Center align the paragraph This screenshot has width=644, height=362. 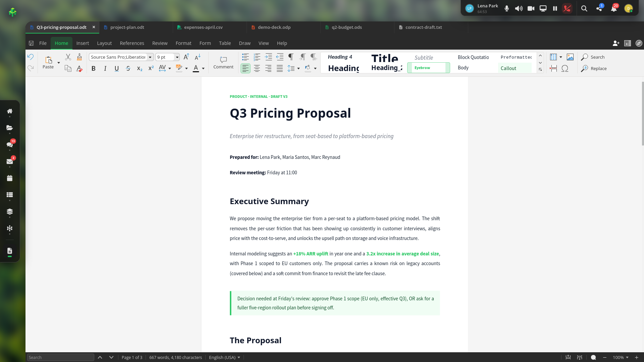(257, 68)
